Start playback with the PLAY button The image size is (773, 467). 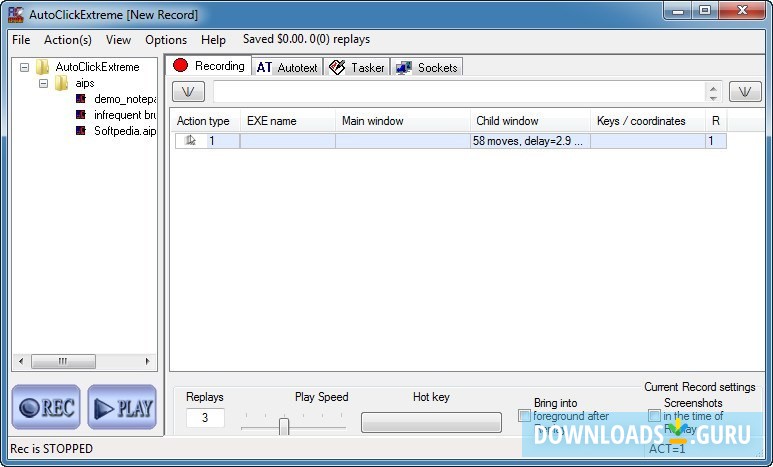122,407
